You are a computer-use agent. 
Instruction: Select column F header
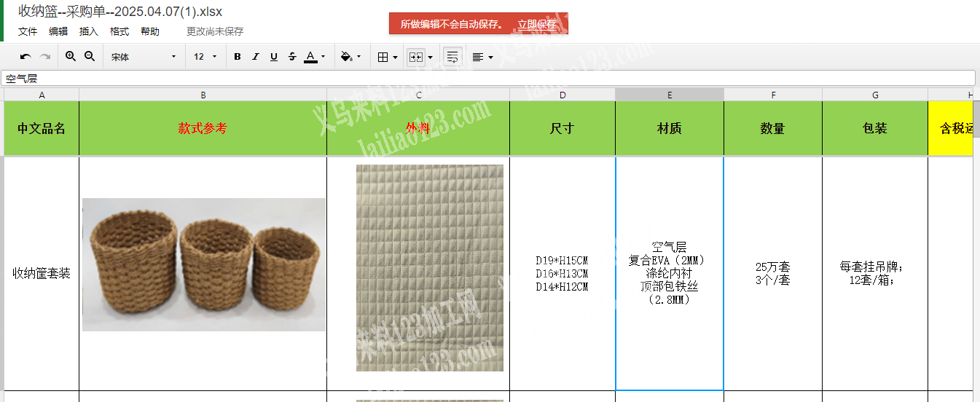773,95
